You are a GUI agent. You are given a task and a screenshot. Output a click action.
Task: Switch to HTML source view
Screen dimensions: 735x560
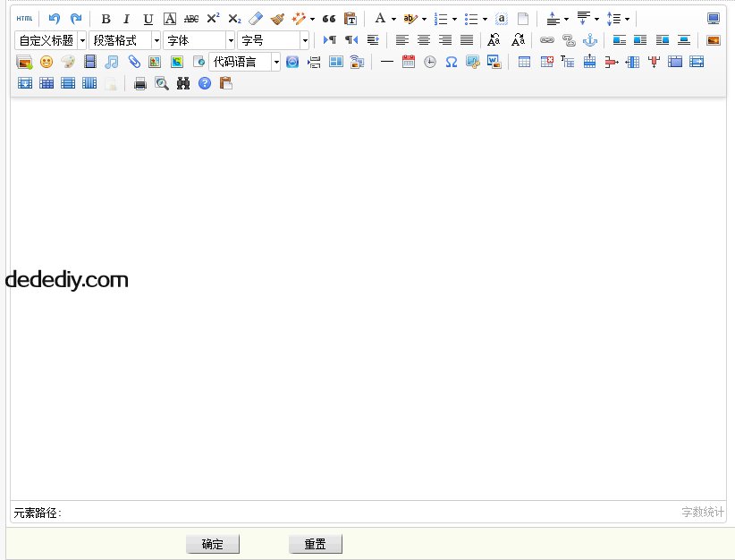pos(24,19)
